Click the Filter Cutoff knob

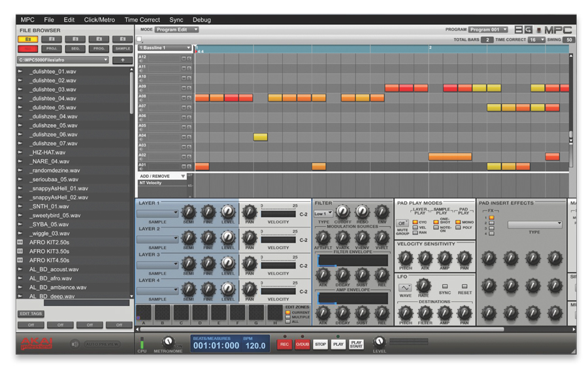tap(342, 212)
